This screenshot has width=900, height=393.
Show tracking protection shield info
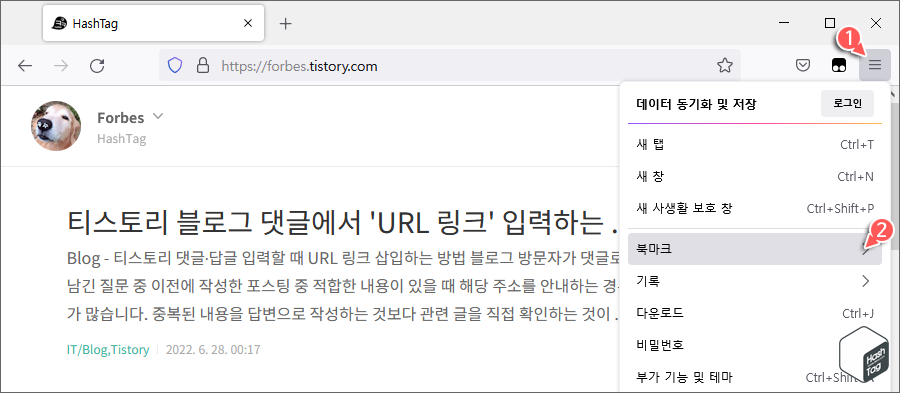pyautogui.click(x=174, y=65)
